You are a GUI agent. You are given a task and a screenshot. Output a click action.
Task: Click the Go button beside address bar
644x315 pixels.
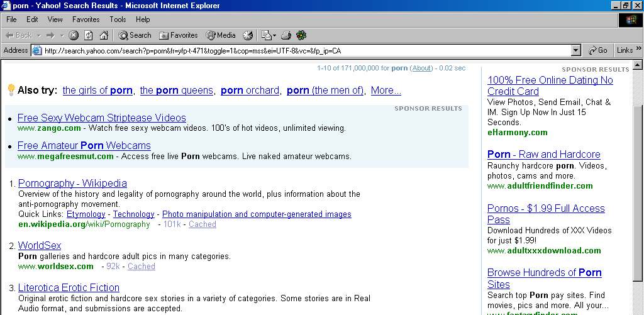coord(598,50)
